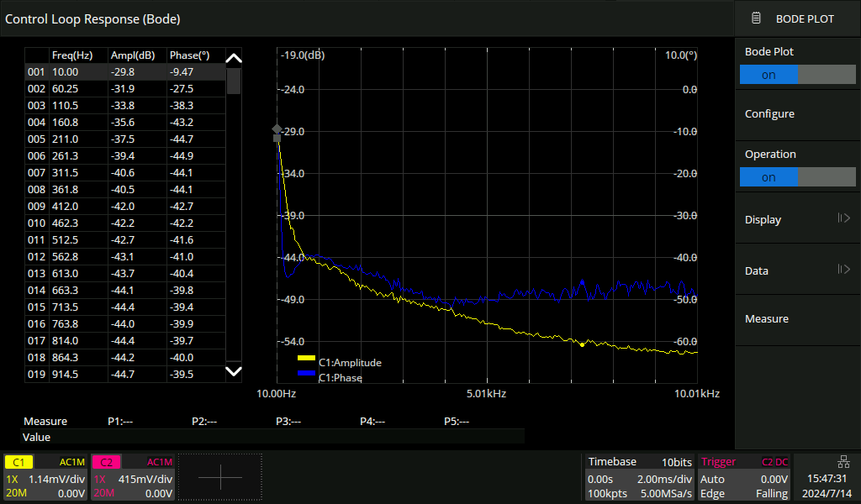Image resolution: width=861 pixels, height=504 pixels.
Task: Click the blue C1:Phase legend swatch
Action: pos(306,373)
